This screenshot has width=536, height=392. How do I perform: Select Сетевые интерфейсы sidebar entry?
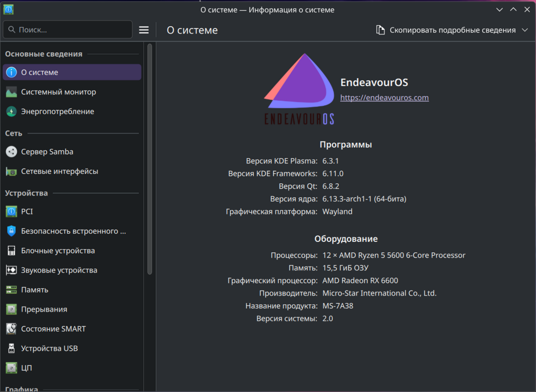point(72,171)
